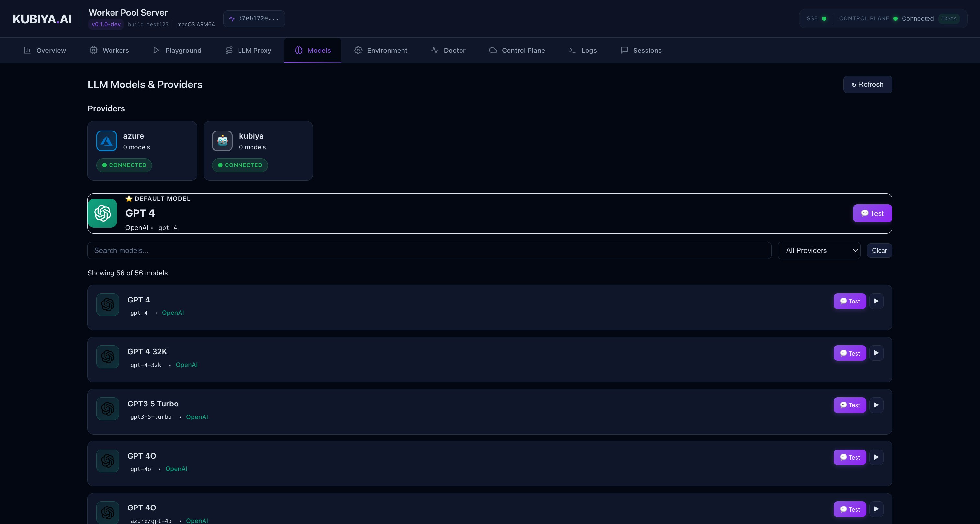
Task: Open the All Providers dropdown
Action: coord(819,251)
